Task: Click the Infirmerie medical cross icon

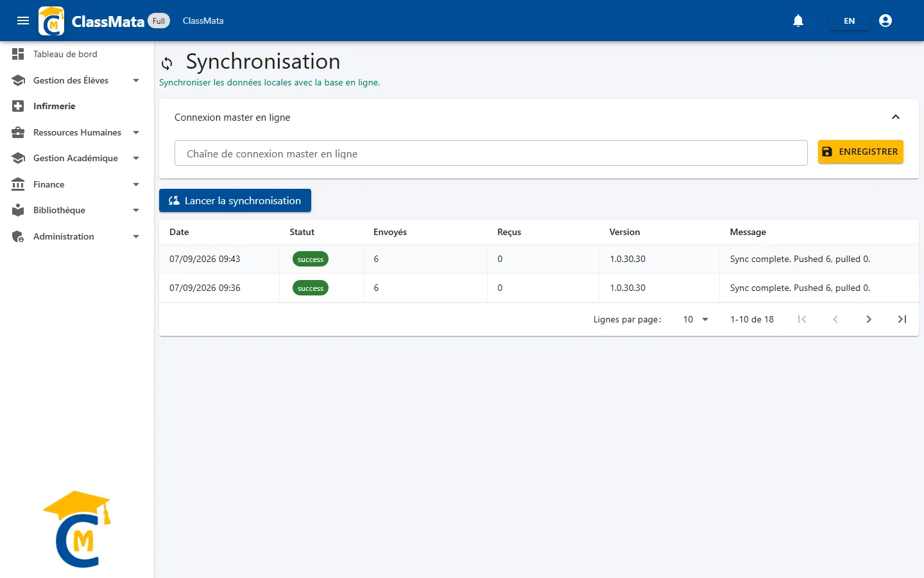Action: click(x=18, y=106)
